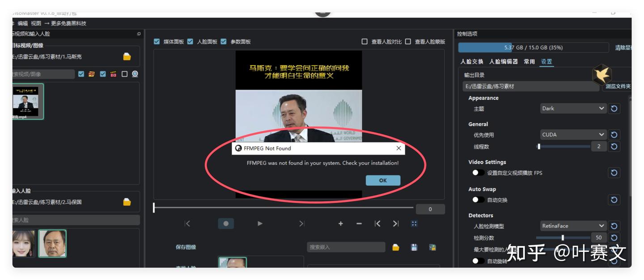The image size is (644, 280).
Task: Remove marker with the minus icon
Action: click(x=359, y=224)
